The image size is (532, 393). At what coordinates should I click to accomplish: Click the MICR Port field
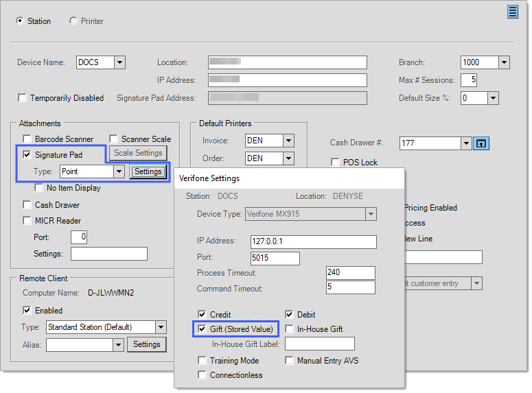tap(79, 237)
